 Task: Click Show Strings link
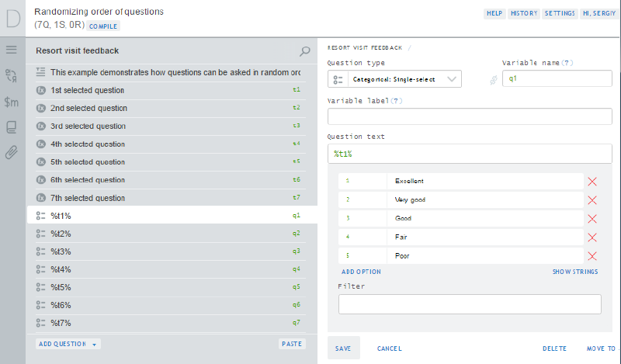coord(574,272)
